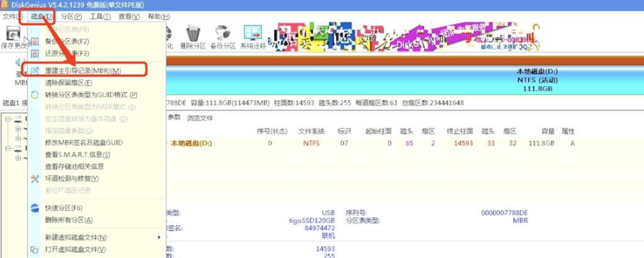Click the 文件系统 column header
This screenshot has width=644, height=258.
311,132
